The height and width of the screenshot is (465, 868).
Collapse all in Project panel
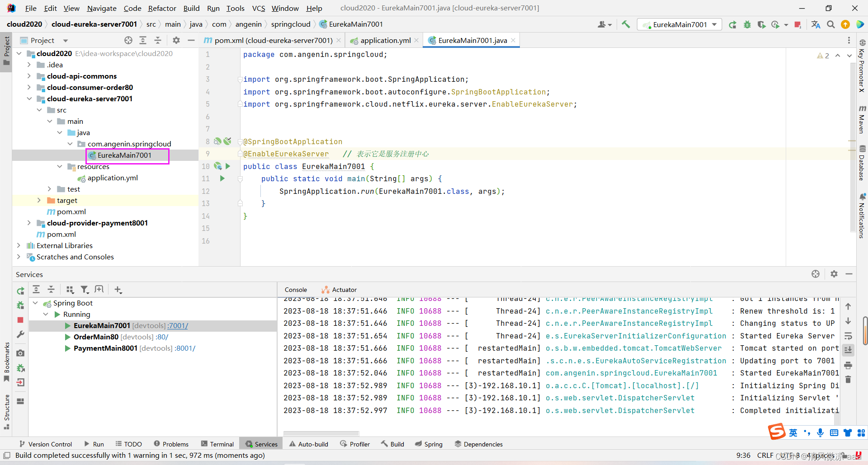(158, 40)
